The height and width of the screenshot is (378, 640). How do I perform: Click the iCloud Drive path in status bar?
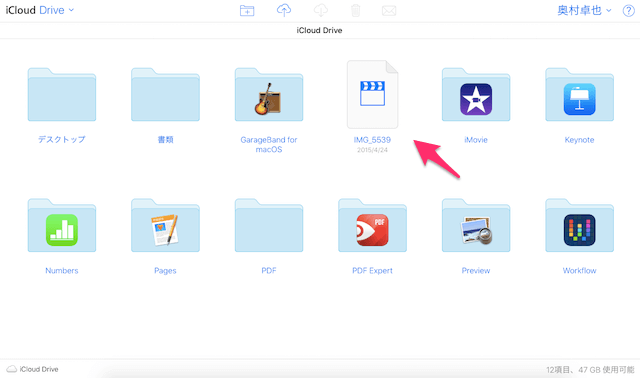33,369
